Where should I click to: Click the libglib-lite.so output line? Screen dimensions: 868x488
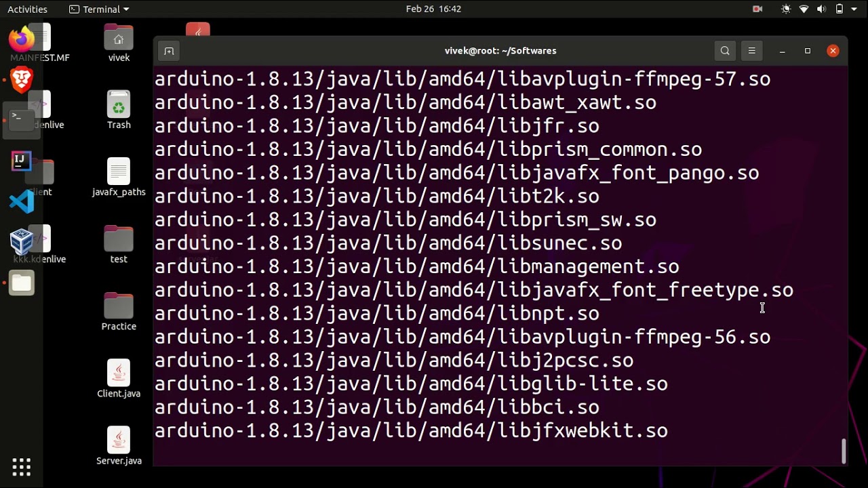click(x=411, y=384)
